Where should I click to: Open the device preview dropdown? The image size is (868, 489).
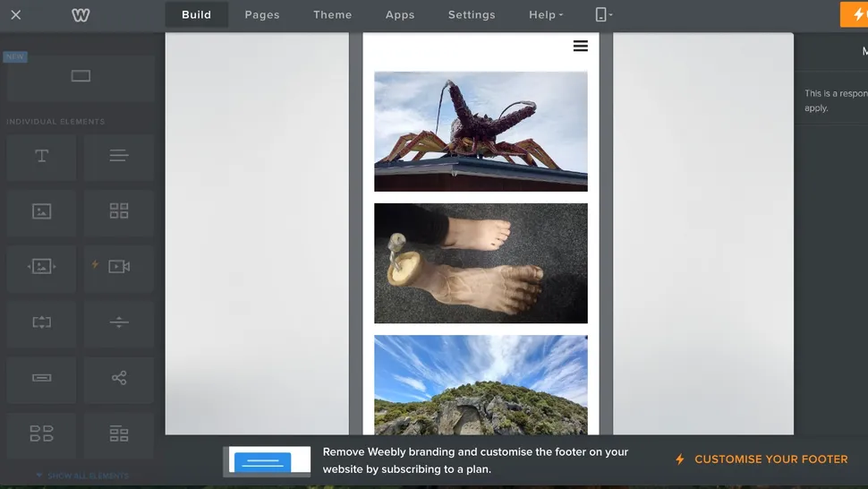coord(604,15)
